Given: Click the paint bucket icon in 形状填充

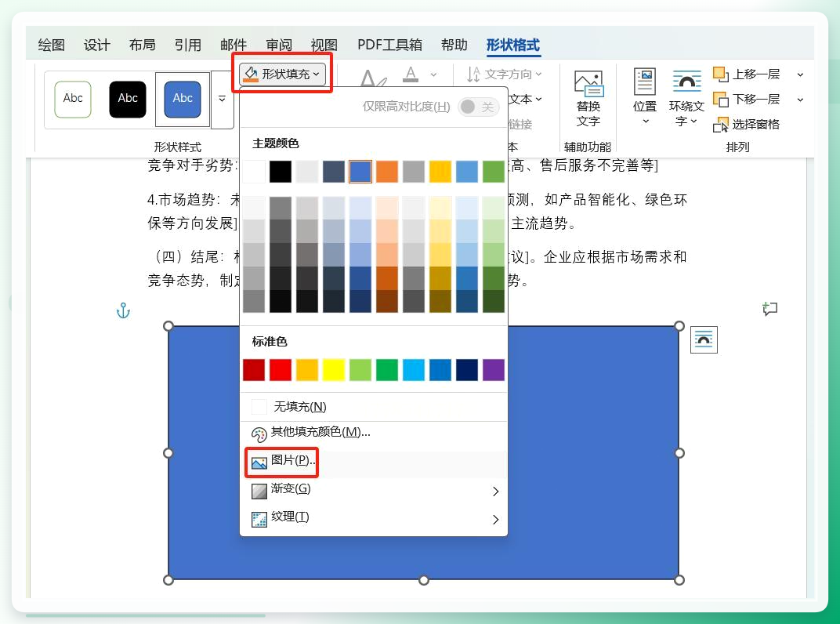Looking at the screenshot, I should pyautogui.click(x=250, y=74).
